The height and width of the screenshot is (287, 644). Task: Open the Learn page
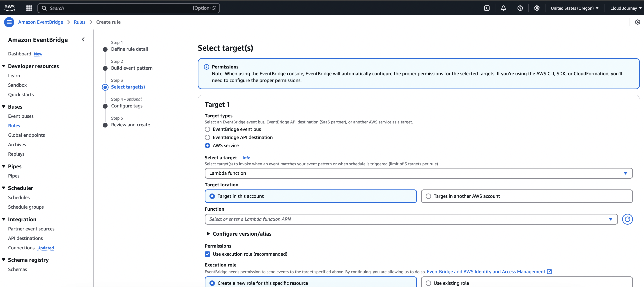(14, 75)
